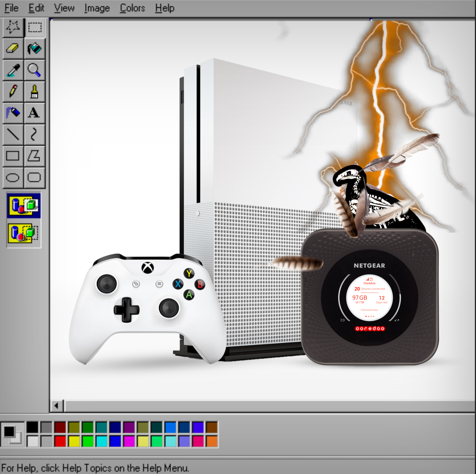Open the Help menu
The width and height of the screenshot is (476, 474).
165,8
